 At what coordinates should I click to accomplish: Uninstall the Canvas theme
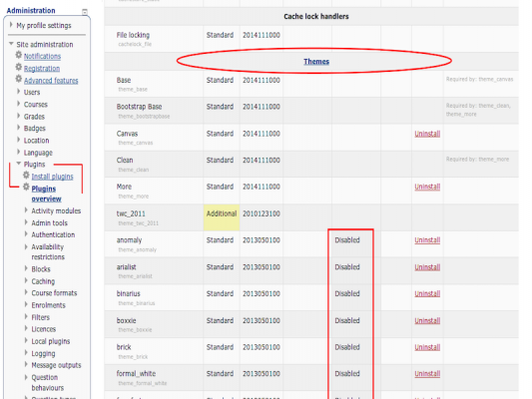point(427,134)
